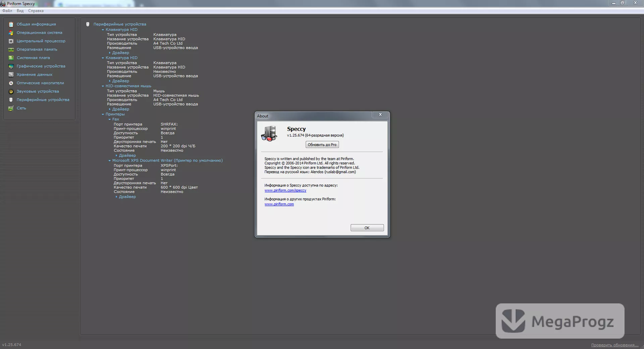Image resolution: width=644 pixels, height=349 pixels.
Task: Select Сеть in sidebar
Action: [x=21, y=108]
